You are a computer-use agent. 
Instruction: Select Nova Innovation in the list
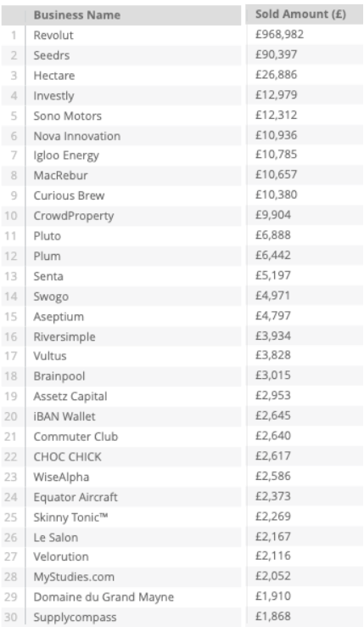[x=76, y=136]
